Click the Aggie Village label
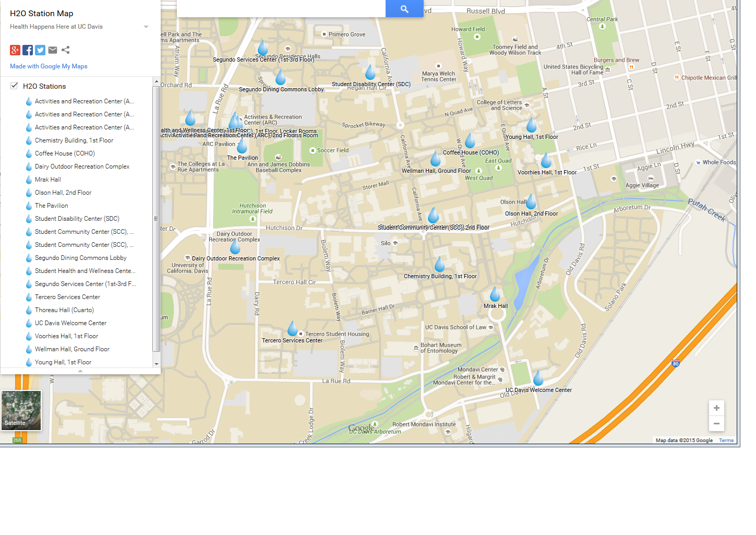This screenshot has width=756, height=535. tap(642, 185)
